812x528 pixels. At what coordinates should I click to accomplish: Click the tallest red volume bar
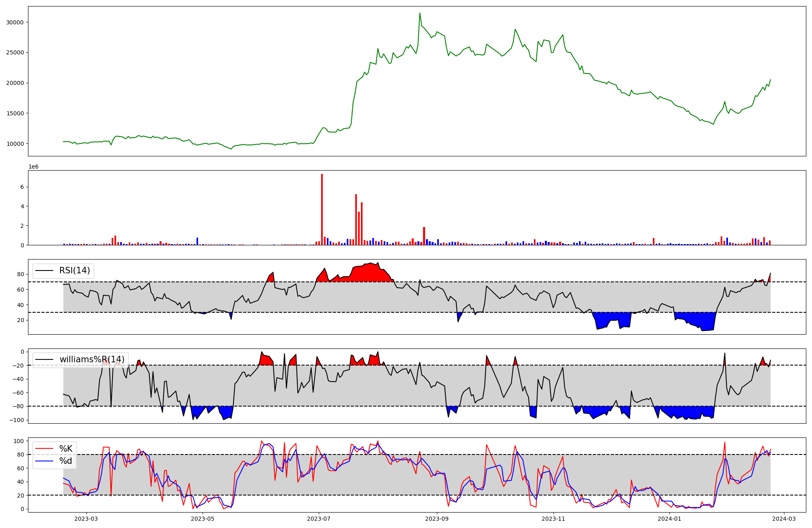coord(322,209)
